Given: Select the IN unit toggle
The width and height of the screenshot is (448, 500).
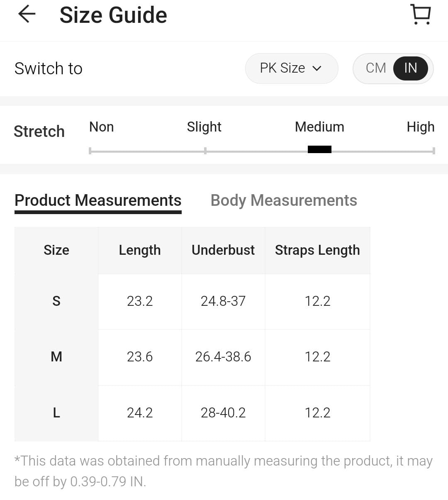Looking at the screenshot, I should (x=410, y=68).
